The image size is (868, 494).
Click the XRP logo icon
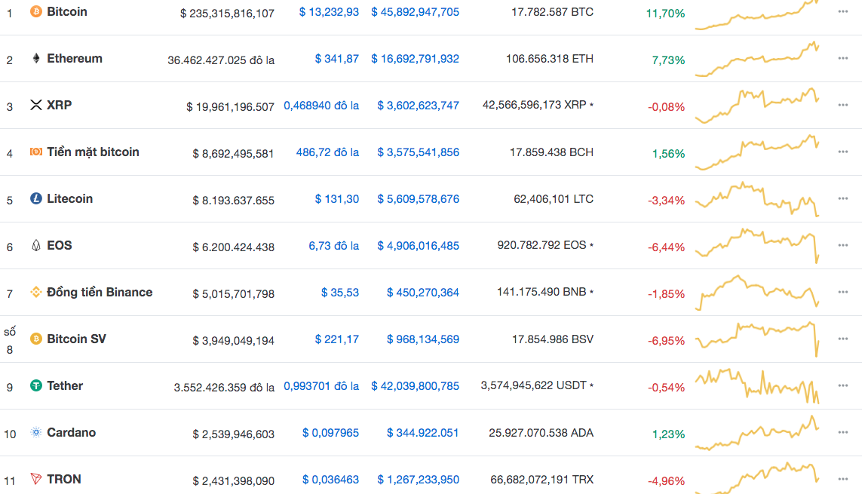coord(36,105)
